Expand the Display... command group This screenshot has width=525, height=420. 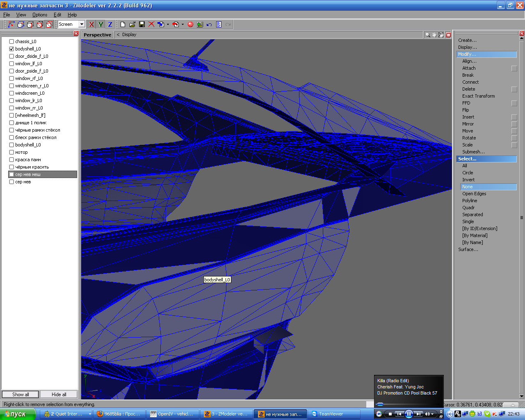pos(468,47)
